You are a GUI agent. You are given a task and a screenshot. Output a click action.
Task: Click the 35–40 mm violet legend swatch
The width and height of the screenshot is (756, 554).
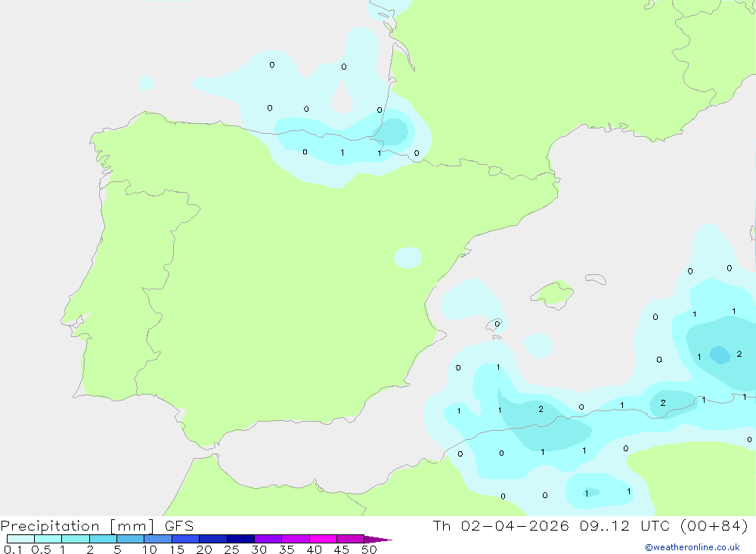click(x=295, y=539)
